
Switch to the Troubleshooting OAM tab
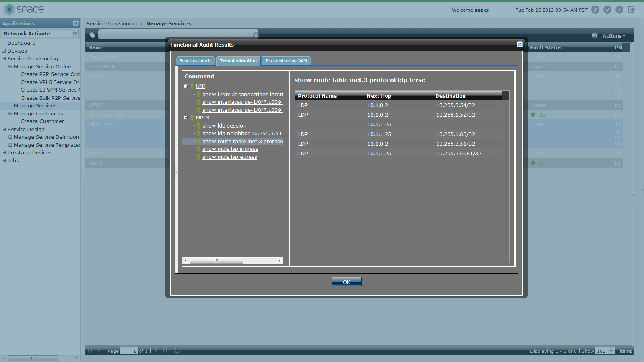click(286, 61)
